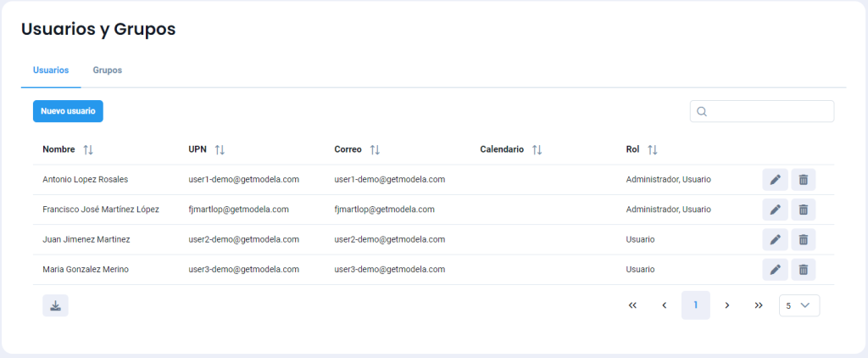Image resolution: width=868 pixels, height=358 pixels.
Task: Sort table by Rol column
Action: (x=653, y=150)
